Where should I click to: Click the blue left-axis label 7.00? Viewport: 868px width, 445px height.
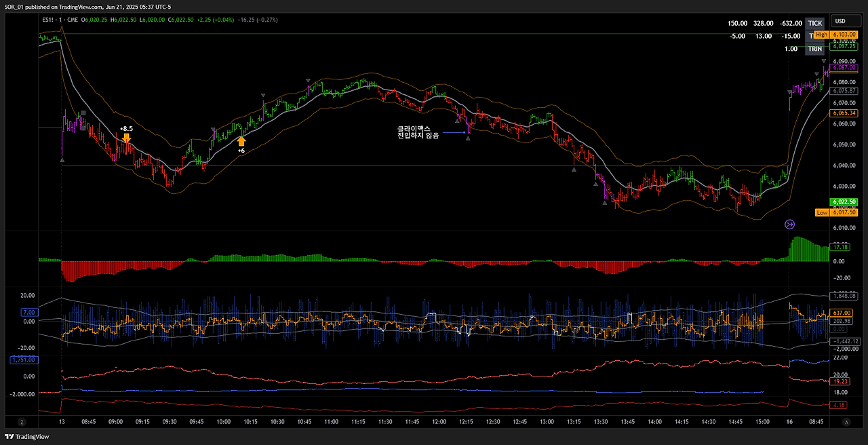click(28, 313)
